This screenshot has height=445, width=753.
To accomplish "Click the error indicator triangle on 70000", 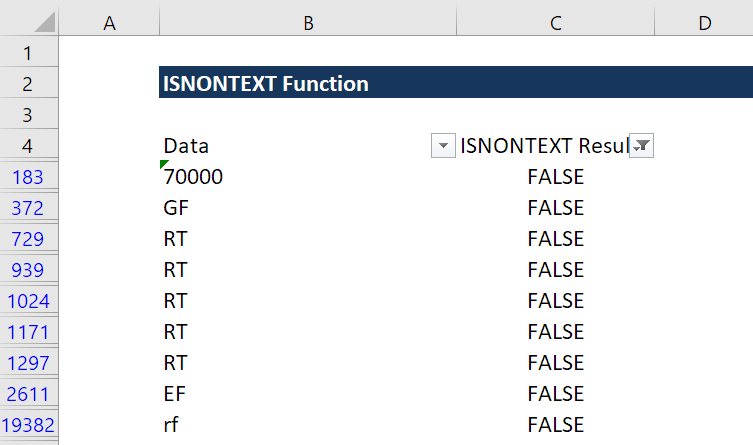I will point(164,165).
